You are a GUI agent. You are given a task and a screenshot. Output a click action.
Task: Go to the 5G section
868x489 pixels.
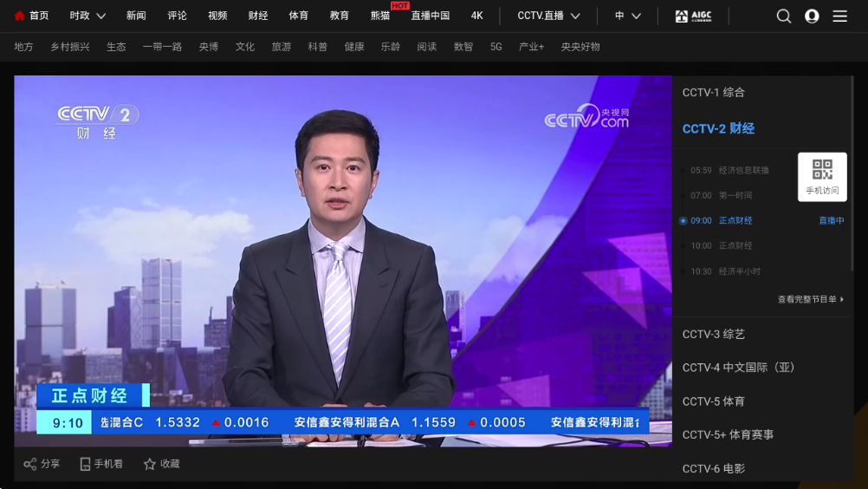tap(496, 47)
